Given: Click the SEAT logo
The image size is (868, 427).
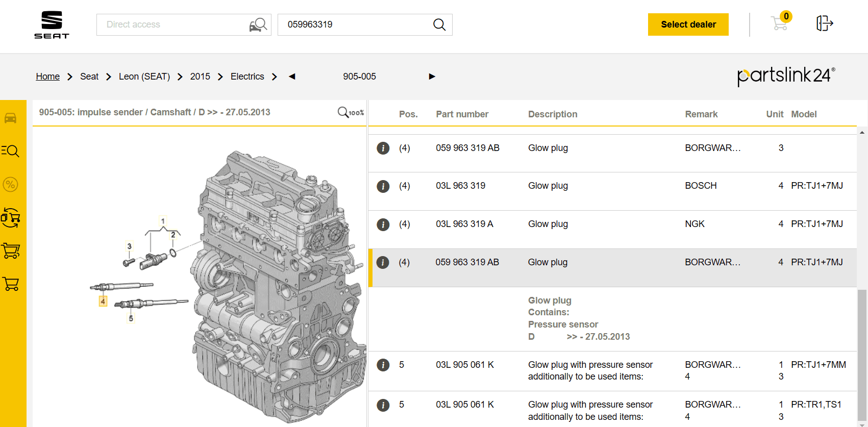Looking at the screenshot, I should [x=52, y=24].
